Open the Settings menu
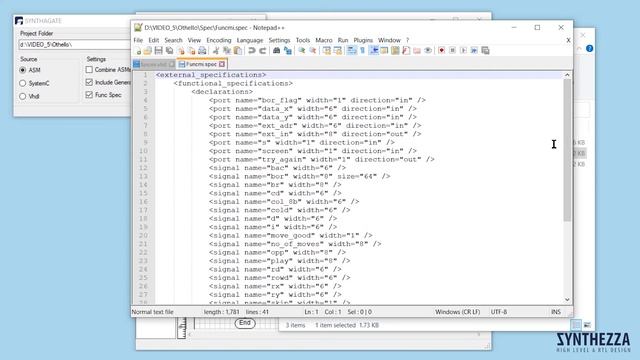640x360 pixels. tap(279, 40)
